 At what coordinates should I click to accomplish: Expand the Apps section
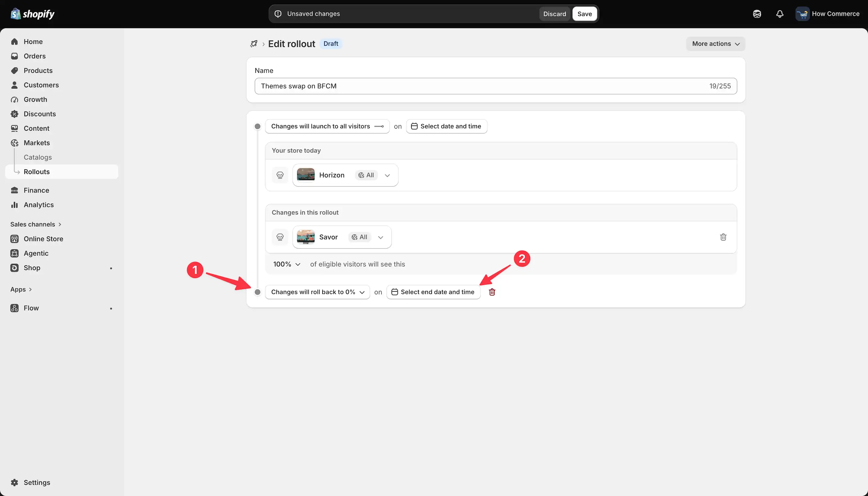(x=21, y=289)
